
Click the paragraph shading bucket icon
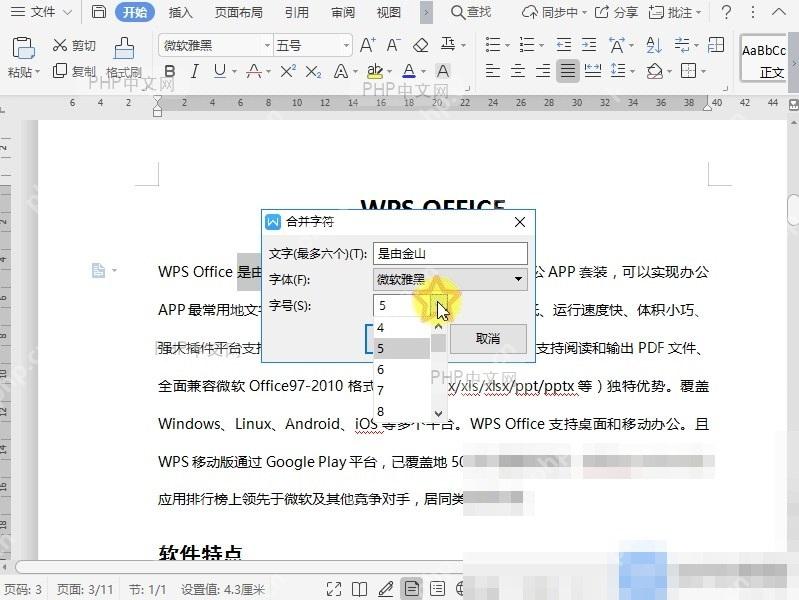coord(654,71)
